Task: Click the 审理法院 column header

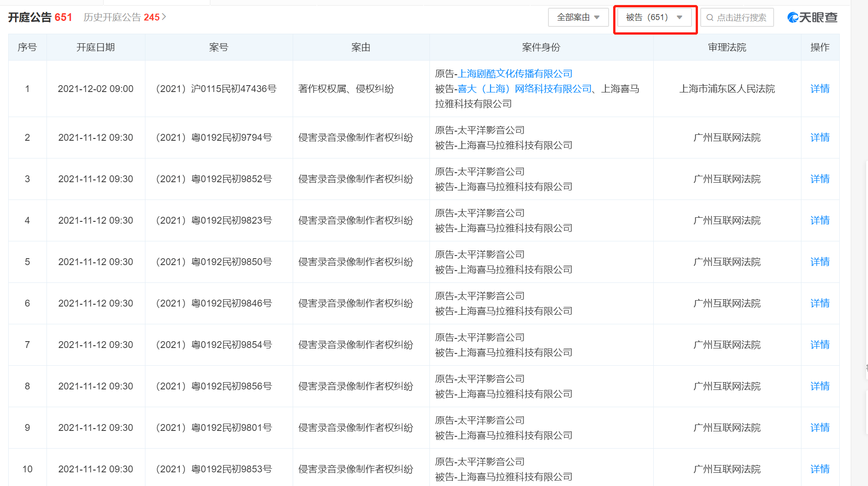Action: point(727,47)
